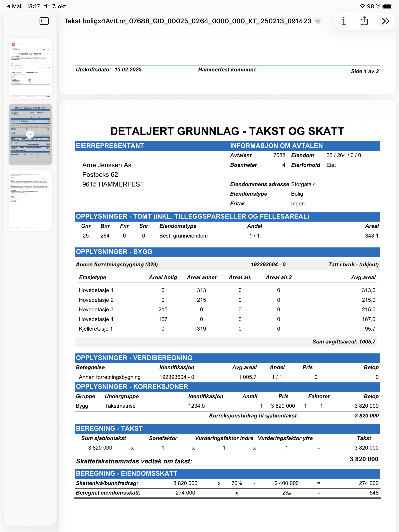The image size is (399, 532).
Task: Toggle the thumbnail sidebar icon
Action: tap(44, 21)
